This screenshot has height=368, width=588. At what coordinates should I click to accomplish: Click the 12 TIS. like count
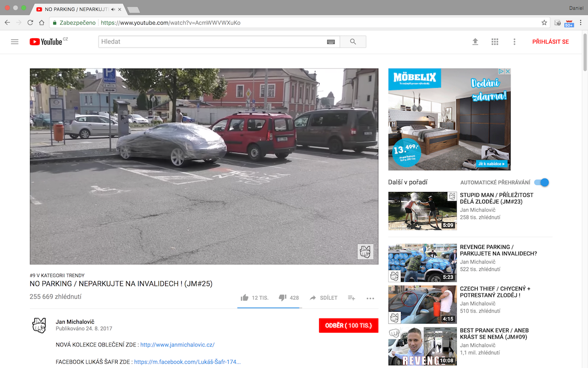pos(260,298)
